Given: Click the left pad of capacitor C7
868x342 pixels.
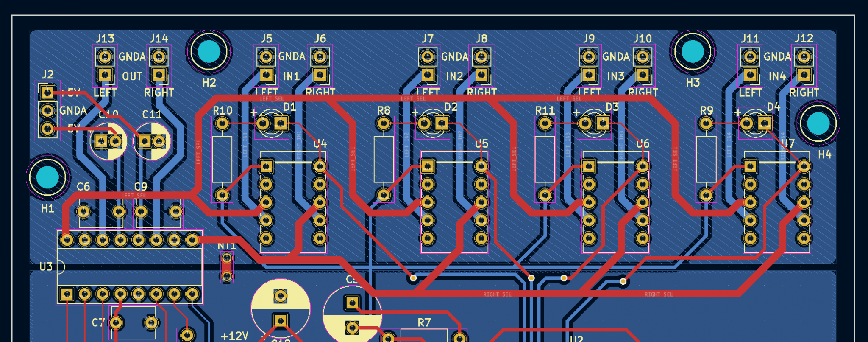Looking at the screenshot, I should [116, 323].
